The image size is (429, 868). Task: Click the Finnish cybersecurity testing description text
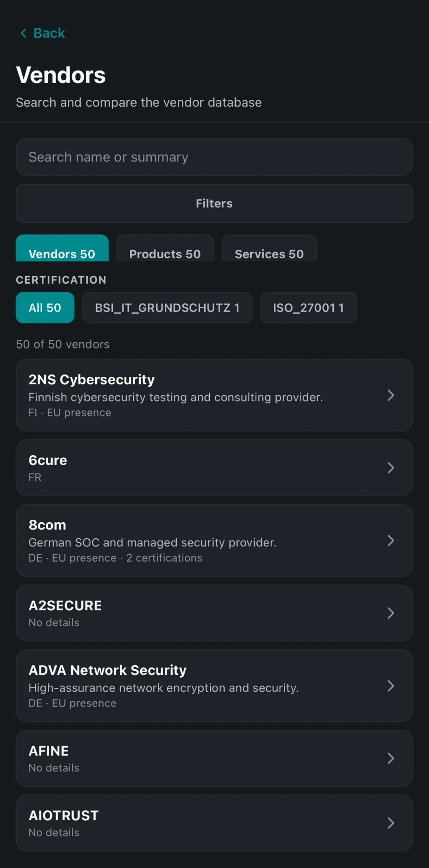point(175,397)
